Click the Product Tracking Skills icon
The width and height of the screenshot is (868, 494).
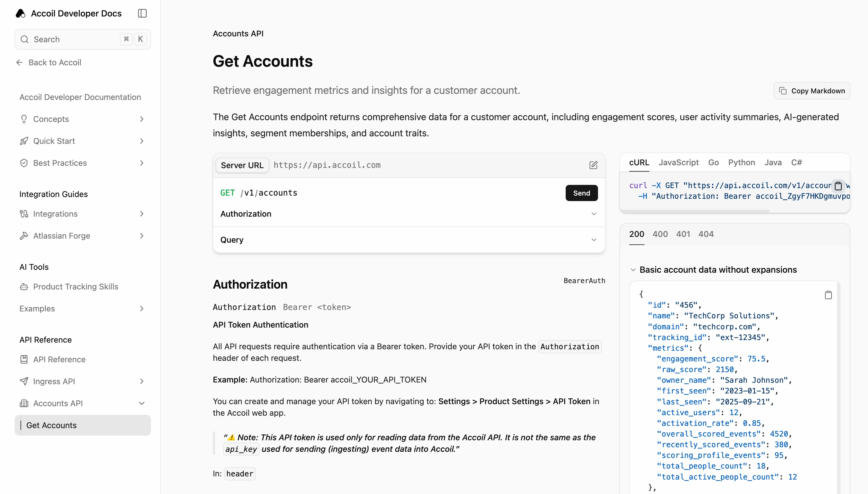(x=24, y=287)
